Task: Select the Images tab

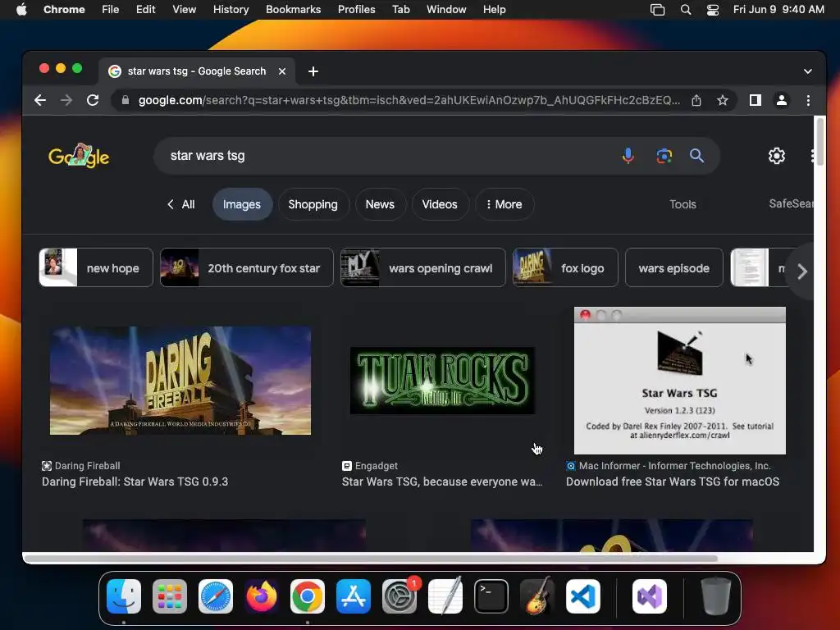Action: click(x=242, y=204)
